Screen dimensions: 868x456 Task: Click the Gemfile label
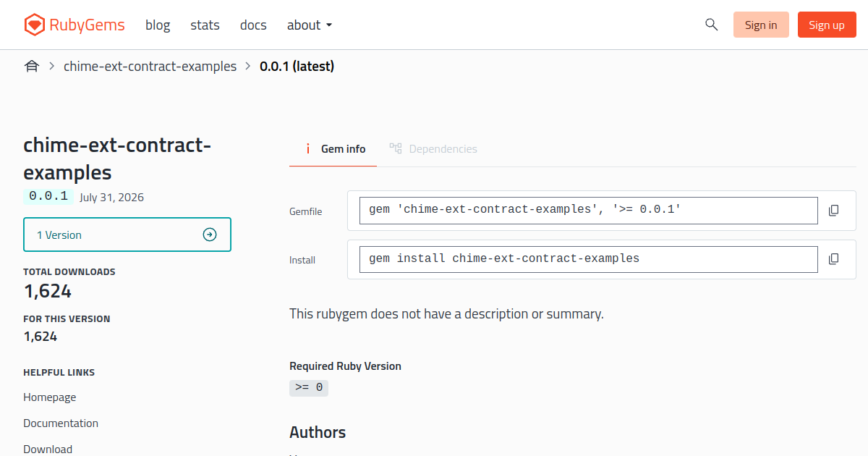[x=306, y=211]
